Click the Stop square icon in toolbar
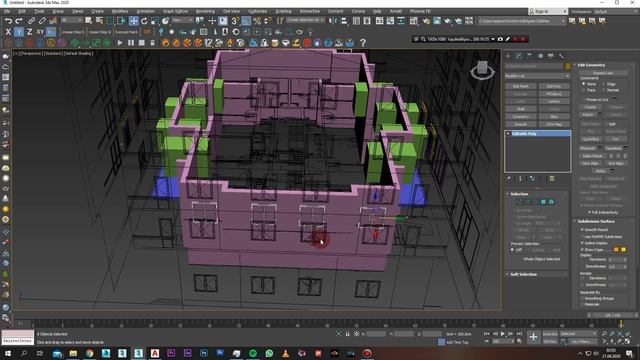The width and height of the screenshot is (640, 360). (142, 42)
